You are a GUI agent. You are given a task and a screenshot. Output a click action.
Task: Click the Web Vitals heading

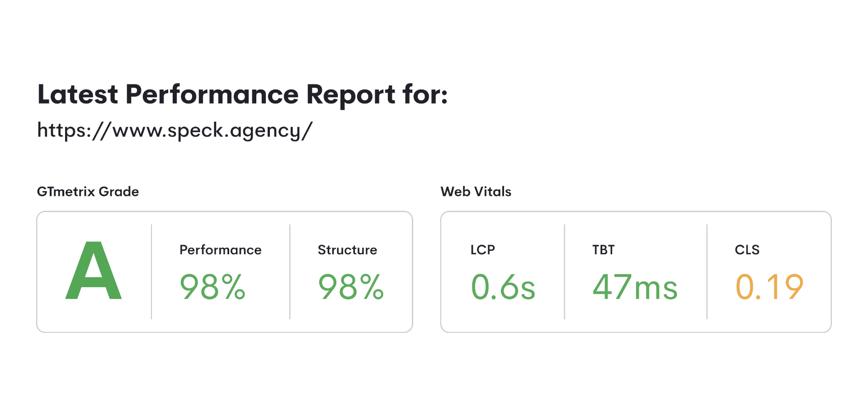[x=476, y=192]
